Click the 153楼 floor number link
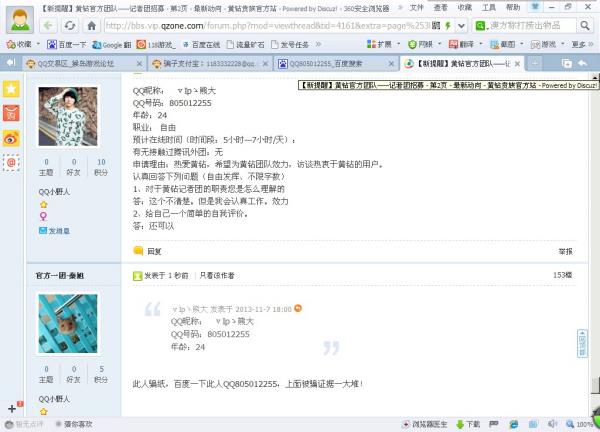This screenshot has height=432, width=600. (x=562, y=275)
